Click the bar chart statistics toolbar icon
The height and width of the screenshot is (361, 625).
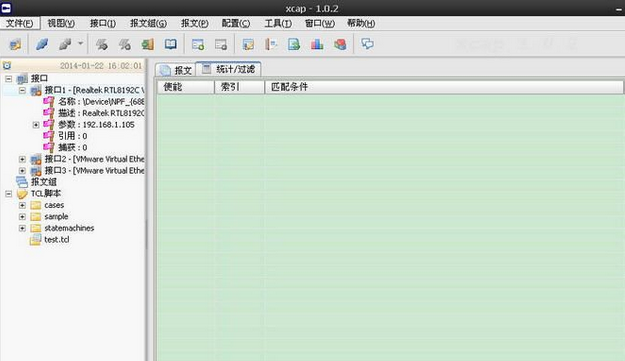pos(317,44)
